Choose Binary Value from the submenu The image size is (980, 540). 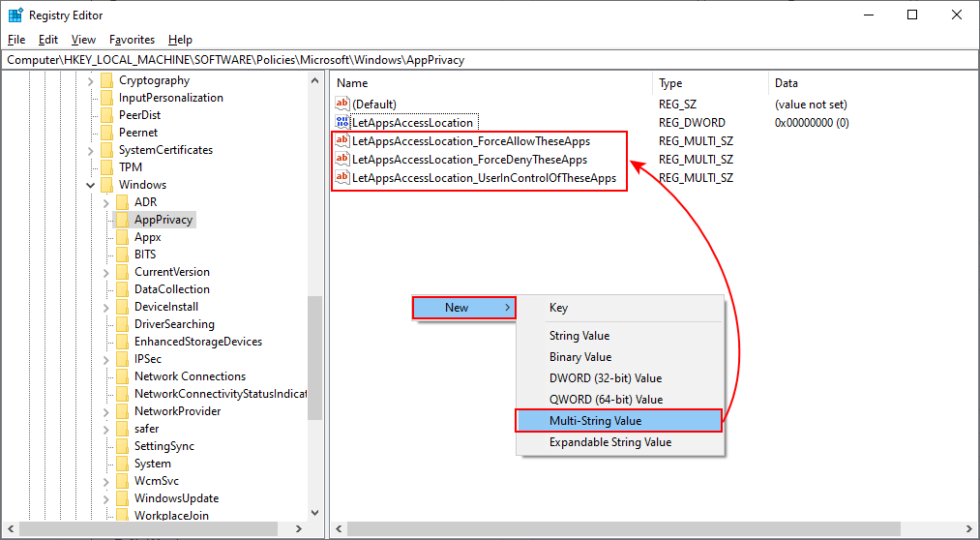(x=620, y=357)
